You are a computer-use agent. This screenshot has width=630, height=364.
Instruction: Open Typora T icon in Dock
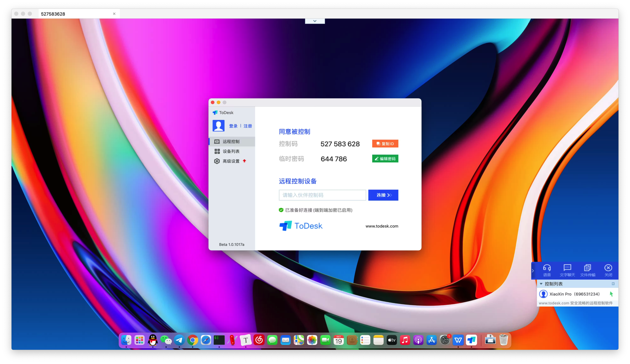[246, 340]
